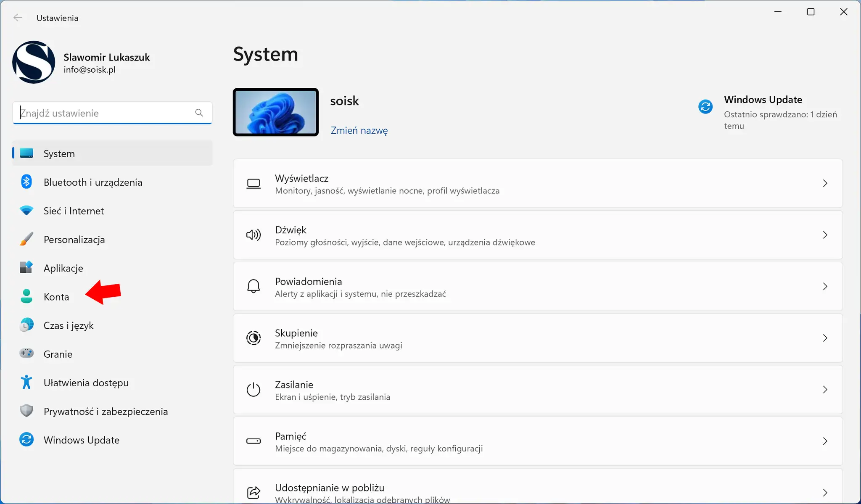
Task: Click the Zasilanie power icon
Action: point(253,389)
